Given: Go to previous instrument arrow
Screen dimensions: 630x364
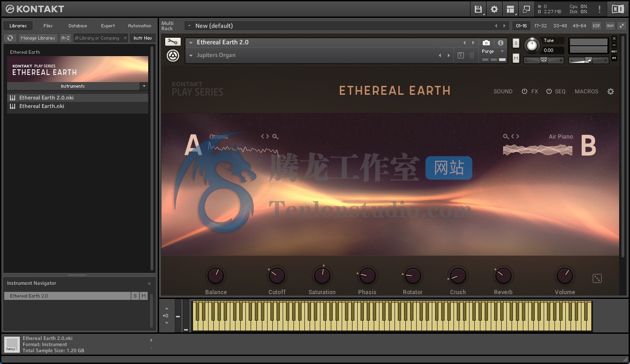Looking at the screenshot, I should (464, 42).
